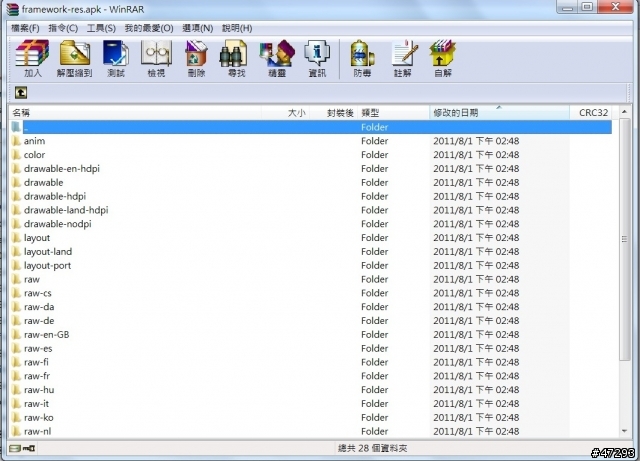Open the 檔案(F) menu

click(x=25, y=28)
